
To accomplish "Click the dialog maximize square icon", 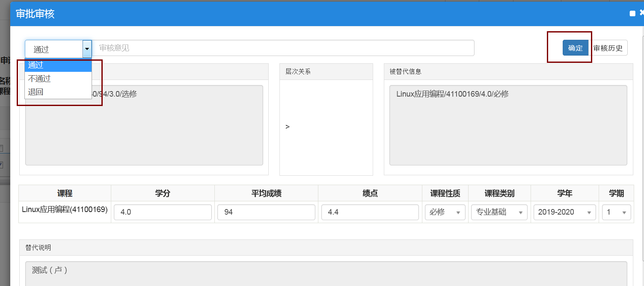I will pyautogui.click(x=632, y=14).
